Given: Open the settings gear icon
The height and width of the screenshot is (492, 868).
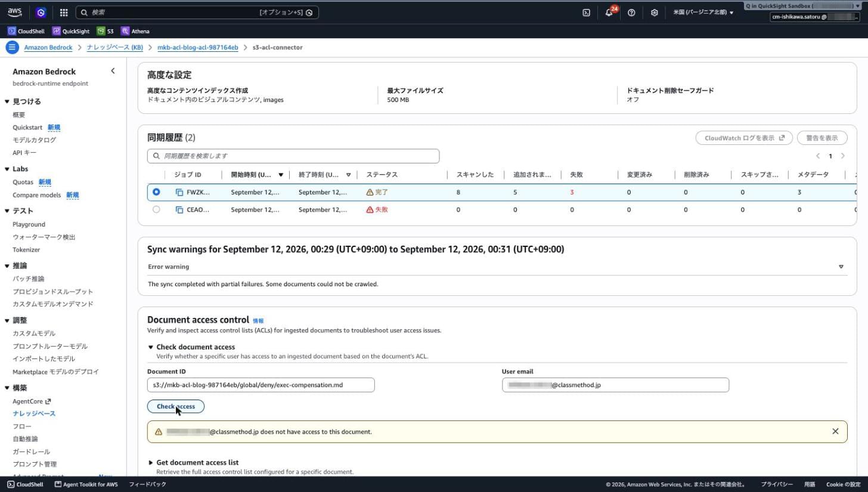Looking at the screenshot, I should tap(654, 13).
